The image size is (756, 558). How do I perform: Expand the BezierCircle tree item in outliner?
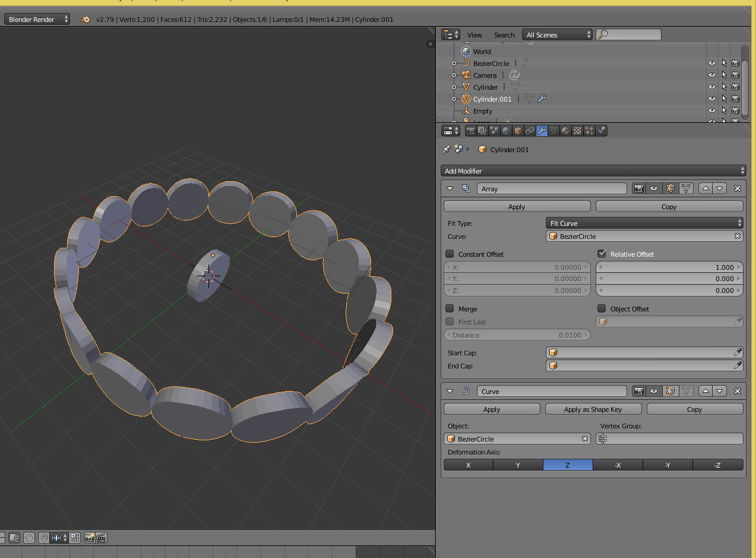pyautogui.click(x=454, y=63)
